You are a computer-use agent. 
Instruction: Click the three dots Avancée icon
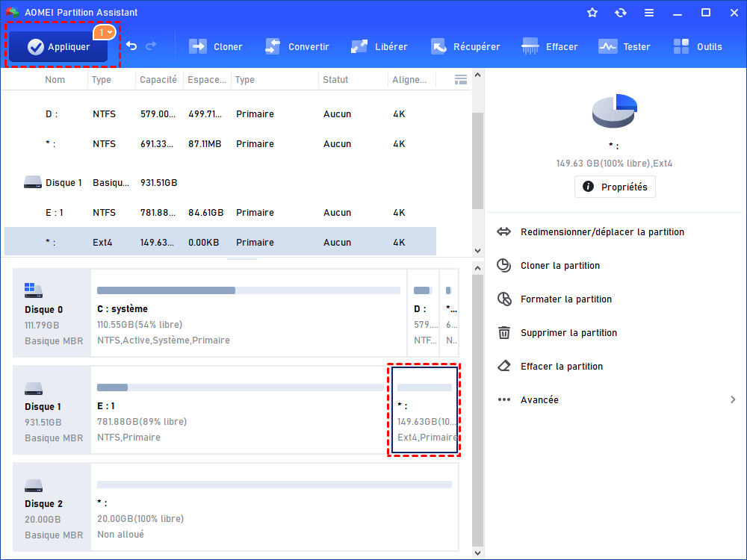(504, 399)
